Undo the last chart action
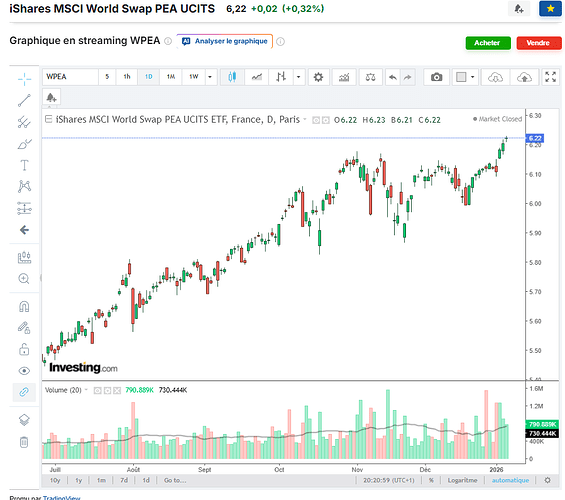Image resolution: width=565 pixels, height=500 pixels. coord(393,77)
